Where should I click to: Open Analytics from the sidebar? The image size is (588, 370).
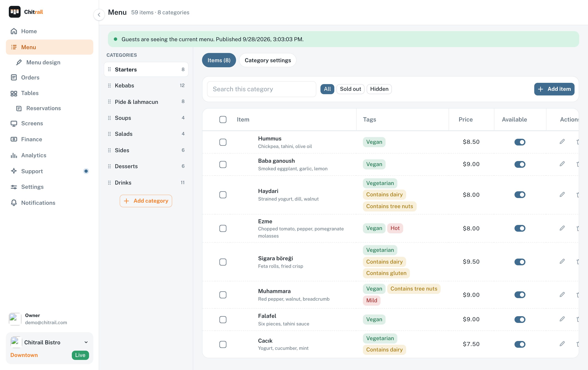click(50, 155)
